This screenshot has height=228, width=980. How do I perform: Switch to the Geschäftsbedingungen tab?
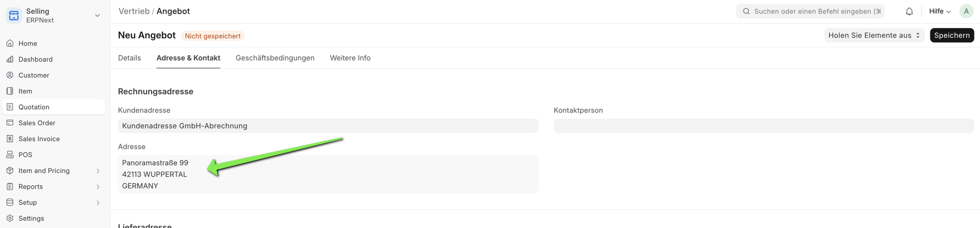pyautogui.click(x=275, y=58)
